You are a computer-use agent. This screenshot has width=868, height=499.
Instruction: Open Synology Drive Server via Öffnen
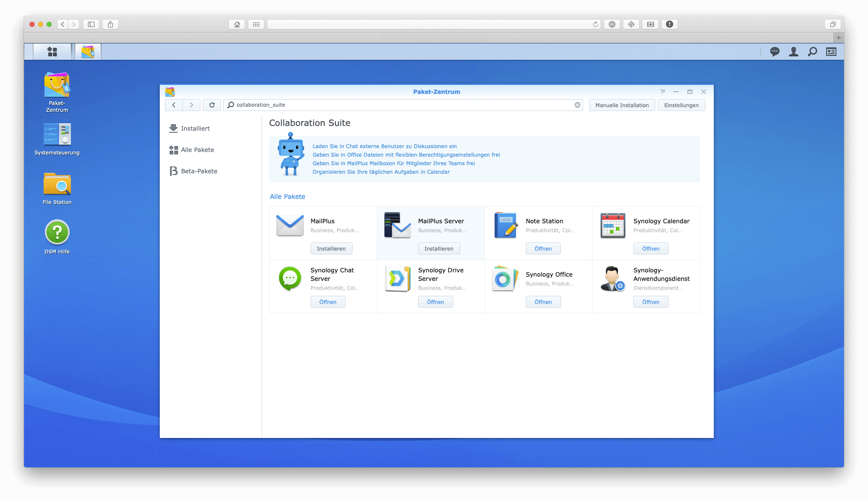pyautogui.click(x=435, y=302)
